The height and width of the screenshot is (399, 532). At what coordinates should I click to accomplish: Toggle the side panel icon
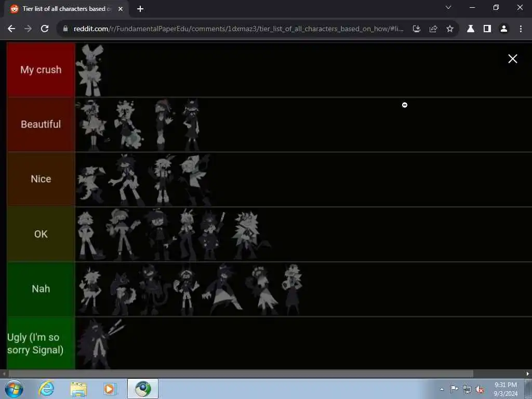point(487,29)
